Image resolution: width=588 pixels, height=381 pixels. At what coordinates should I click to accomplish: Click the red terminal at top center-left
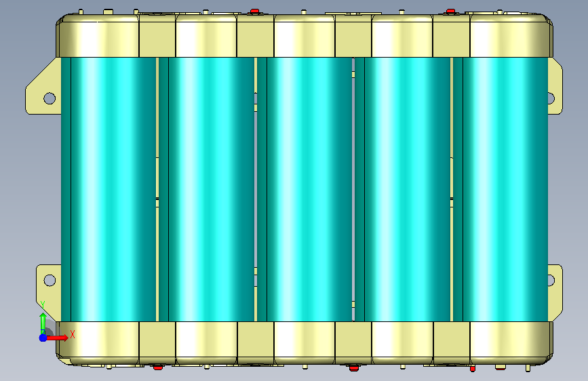point(254,12)
